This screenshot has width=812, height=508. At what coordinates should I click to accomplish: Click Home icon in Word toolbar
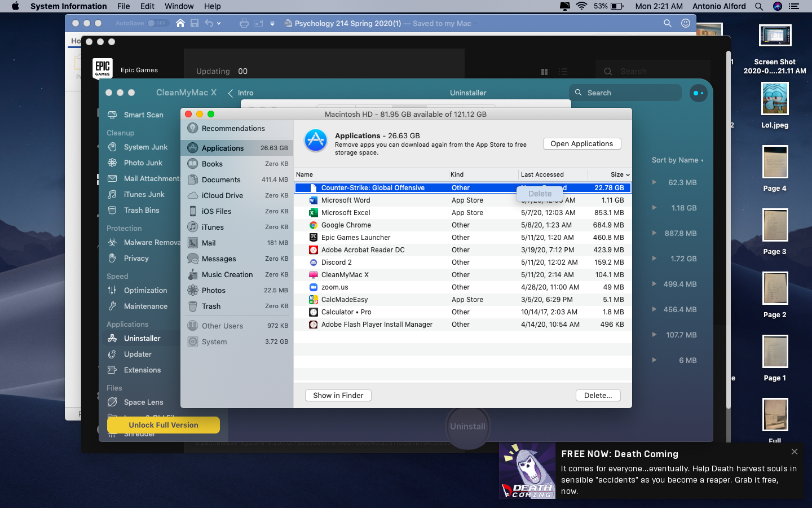(x=180, y=23)
